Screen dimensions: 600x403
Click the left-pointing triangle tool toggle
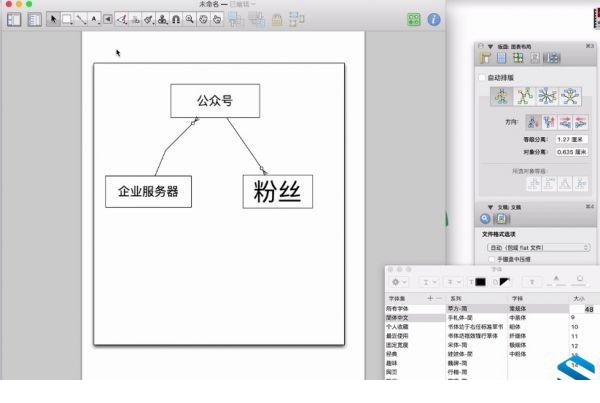pyautogui.click(x=108, y=19)
